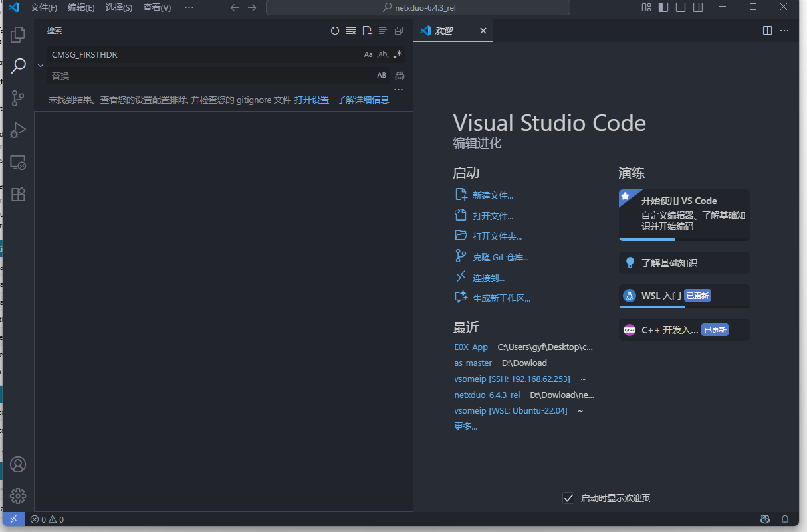Viewport: 807px width, 532px height.
Task: Uncheck 启动时显示欢迎页 checkbox
Action: pyautogui.click(x=568, y=498)
